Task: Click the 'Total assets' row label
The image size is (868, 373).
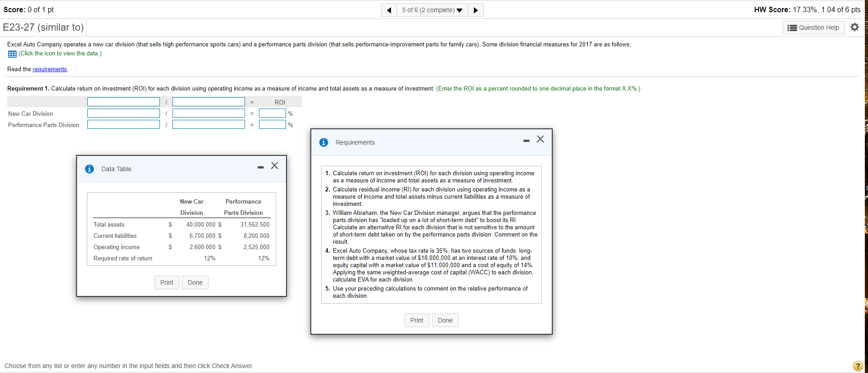Action: 109,225
